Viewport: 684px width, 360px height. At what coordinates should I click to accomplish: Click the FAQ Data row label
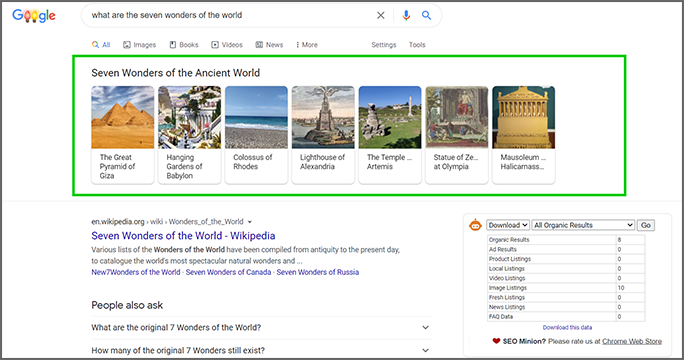pos(500,316)
